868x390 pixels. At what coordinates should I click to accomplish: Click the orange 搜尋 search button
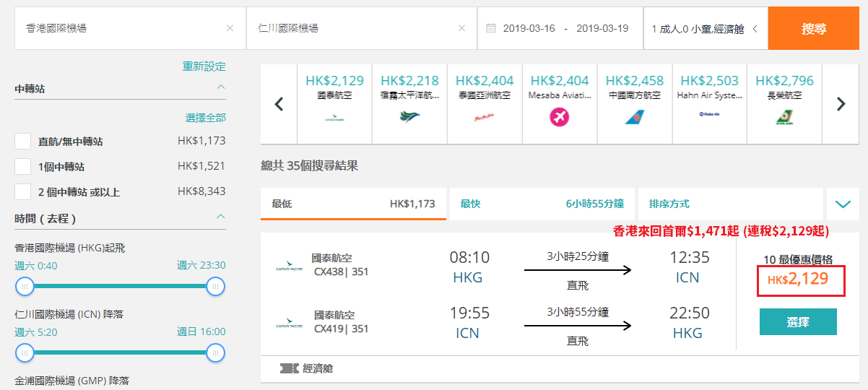(x=814, y=29)
